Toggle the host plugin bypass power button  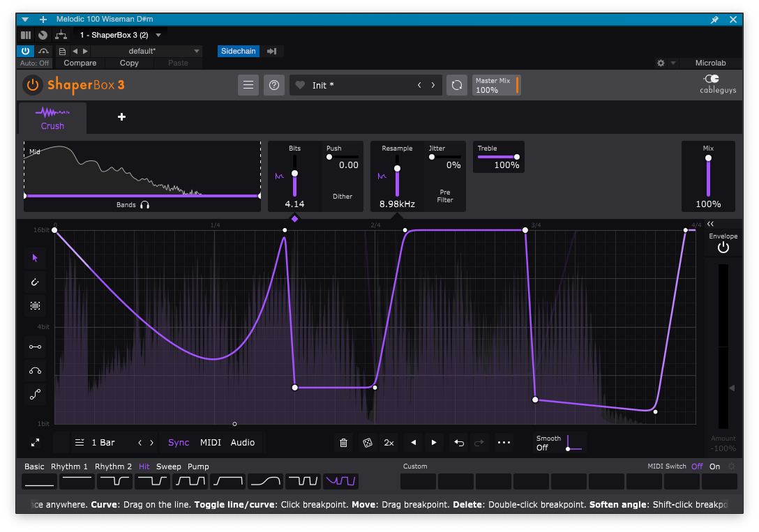click(26, 52)
